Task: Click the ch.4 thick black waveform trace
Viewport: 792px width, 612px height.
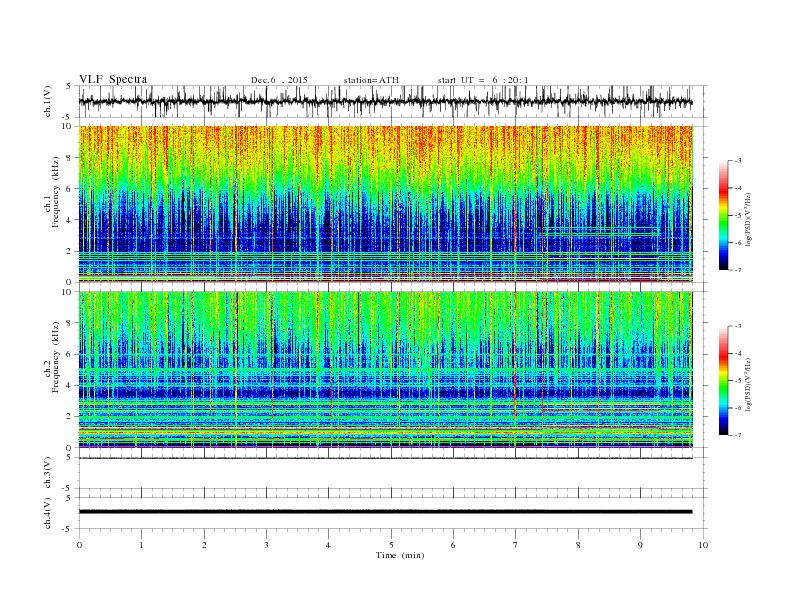Action: pyautogui.click(x=385, y=512)
